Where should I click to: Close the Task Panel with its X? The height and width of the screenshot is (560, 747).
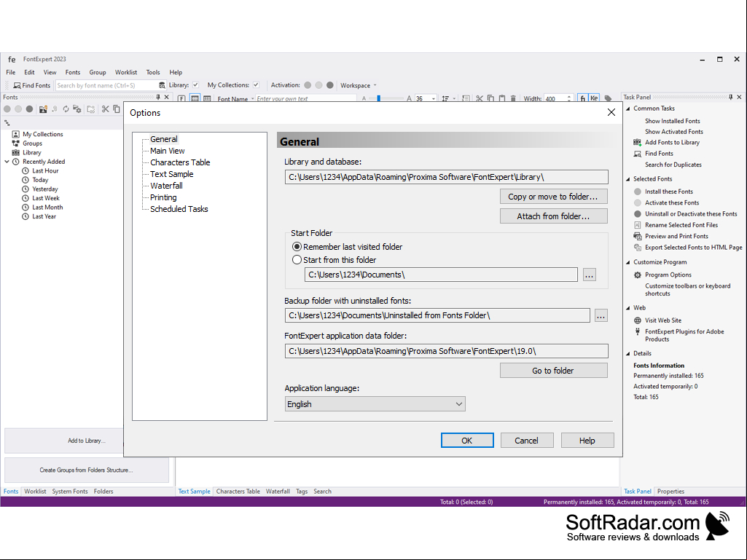[x=739, y=97]
